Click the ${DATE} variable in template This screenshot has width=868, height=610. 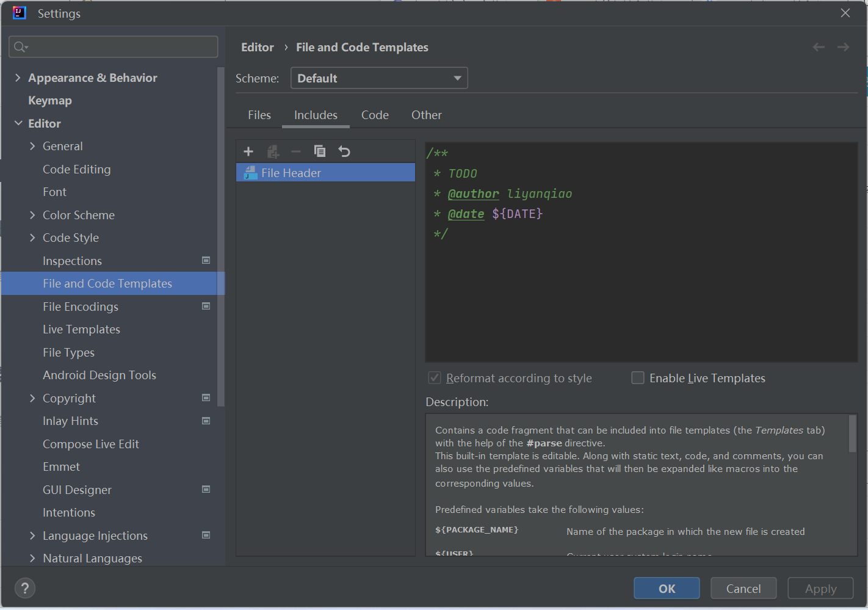pyautogui.click(x=517, y=214)
